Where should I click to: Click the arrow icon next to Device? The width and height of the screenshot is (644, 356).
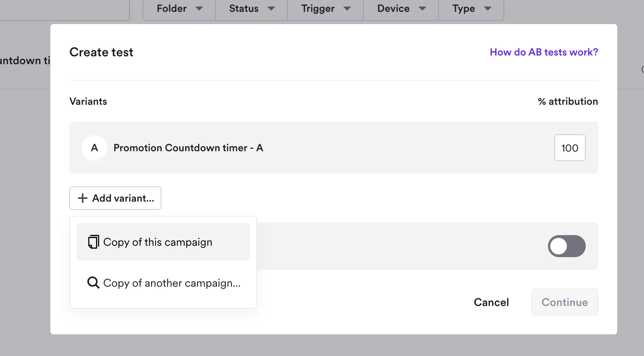point(422,9)
